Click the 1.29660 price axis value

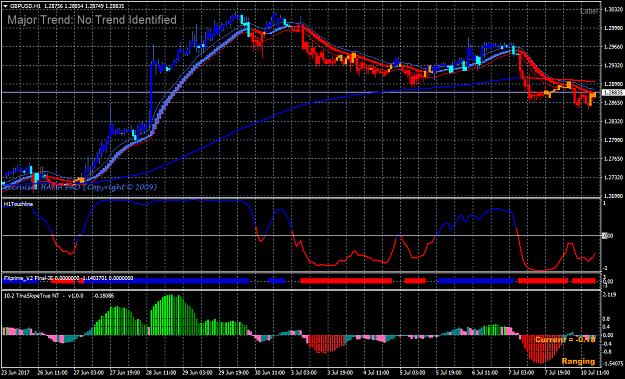click(x=613, y=47)
